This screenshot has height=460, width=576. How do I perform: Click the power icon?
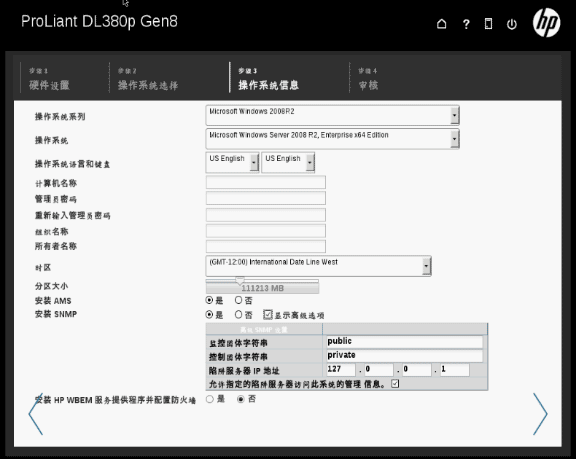point(512,24)
